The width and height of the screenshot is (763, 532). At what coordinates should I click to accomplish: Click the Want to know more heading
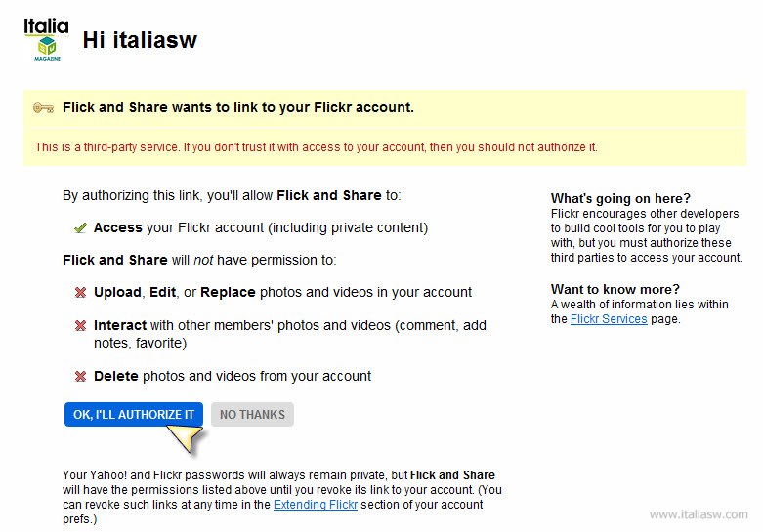[615, 289]
